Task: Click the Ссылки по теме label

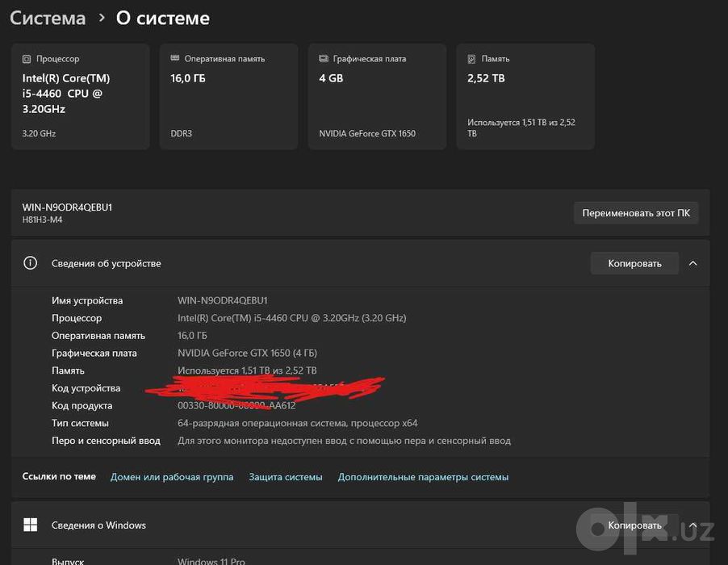Action: point(59,476)
